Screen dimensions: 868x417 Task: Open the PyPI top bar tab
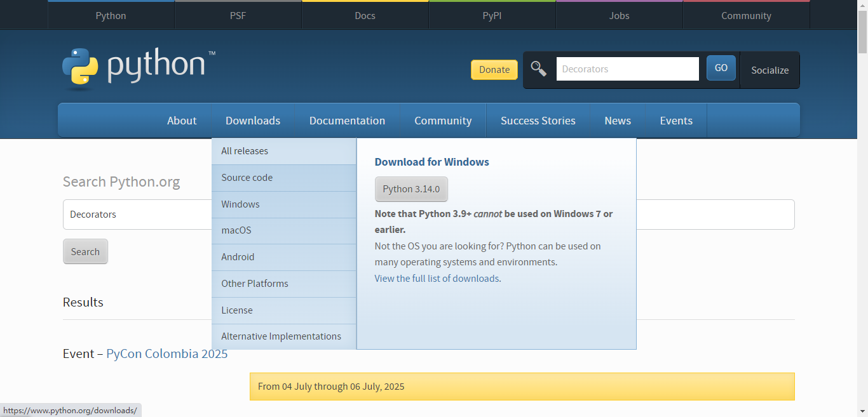click(492, 15)
